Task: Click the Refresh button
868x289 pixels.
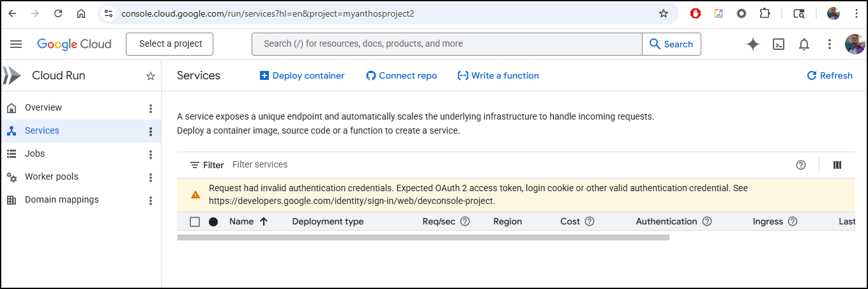Action: [830, 75]
